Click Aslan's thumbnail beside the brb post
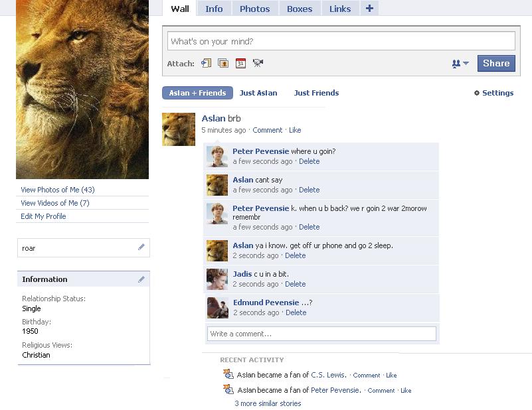Screen dimensions: 532x410 [x=179, y=129]
